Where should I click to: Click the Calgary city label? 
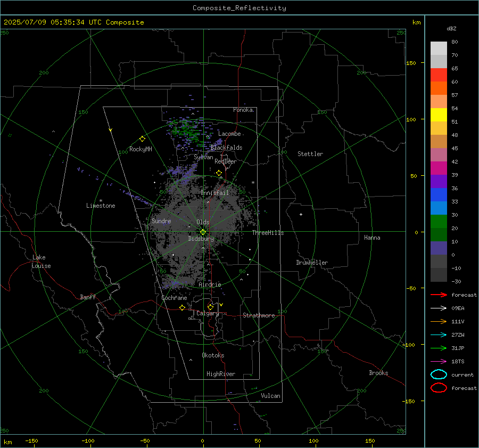coord(208,313)
